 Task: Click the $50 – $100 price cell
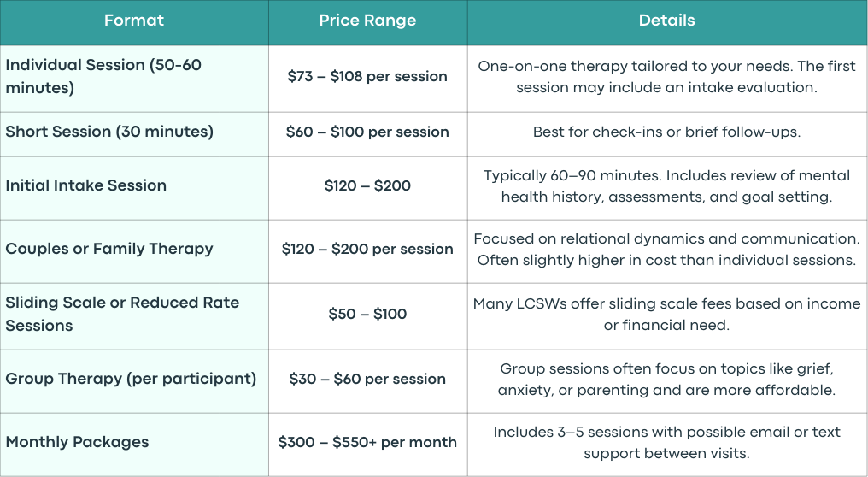click(x=367, y=314)
